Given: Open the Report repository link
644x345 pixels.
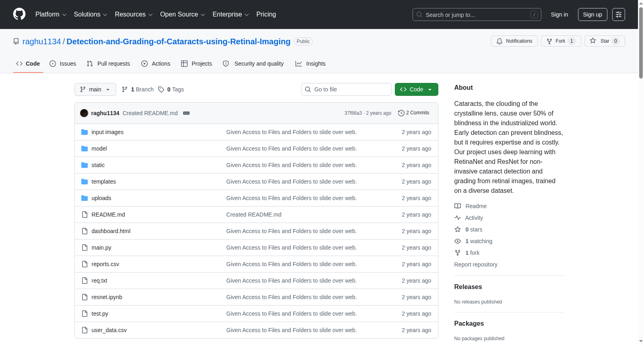Looking at the screenshot, I should pyautogui.click(x=476, y=264).
